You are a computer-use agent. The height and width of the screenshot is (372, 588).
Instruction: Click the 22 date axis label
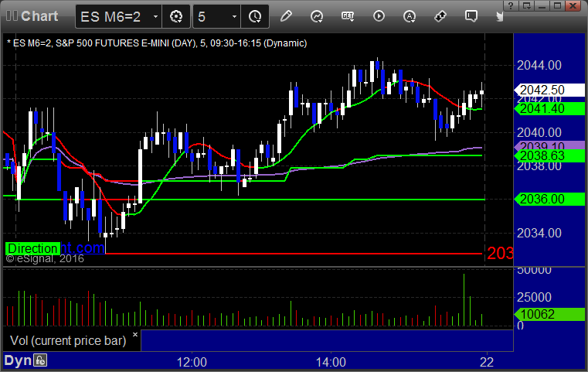[487, 362]
